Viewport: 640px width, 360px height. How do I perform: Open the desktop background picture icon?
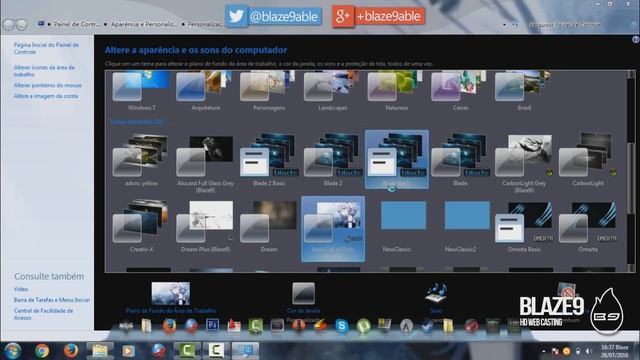click(x=171, y=293)
